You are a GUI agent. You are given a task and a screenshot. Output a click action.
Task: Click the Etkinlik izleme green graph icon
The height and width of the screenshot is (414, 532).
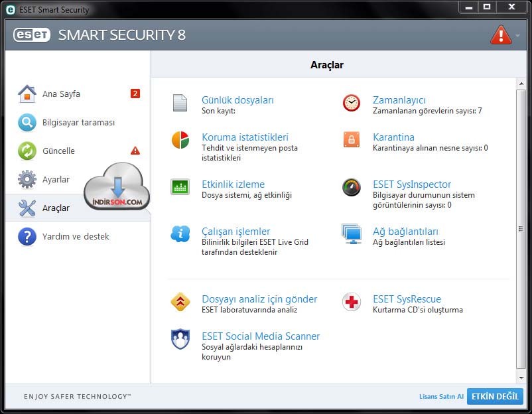(x=180, y=186)
